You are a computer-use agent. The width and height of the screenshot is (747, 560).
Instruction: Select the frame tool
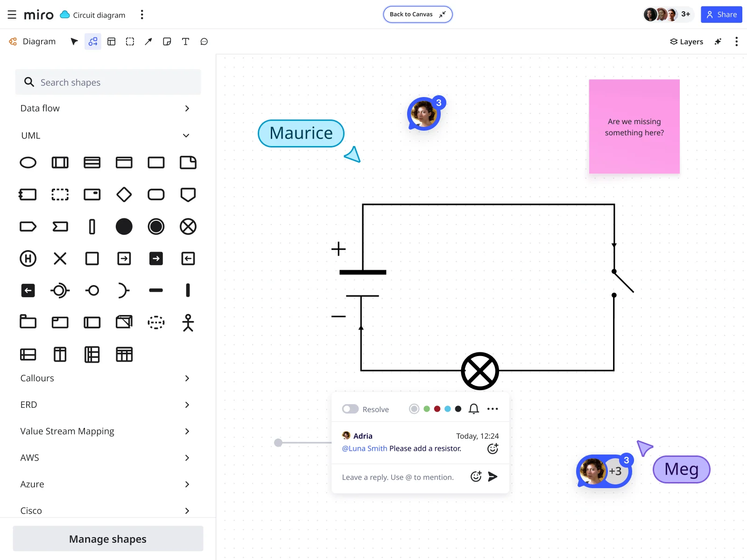tap(130, 42)
